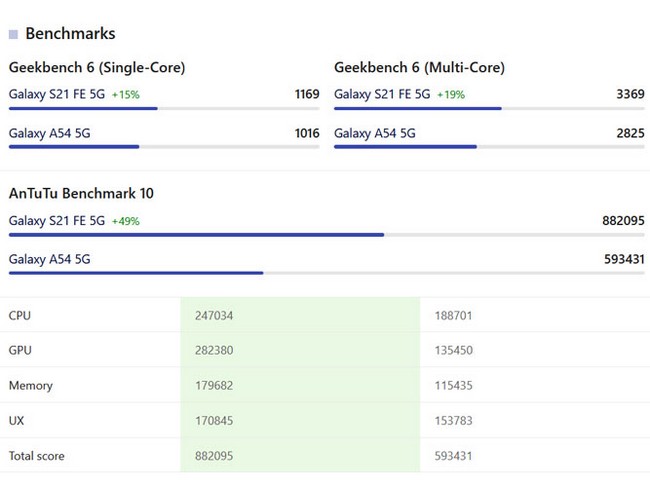Click the GPU row label

20,351
